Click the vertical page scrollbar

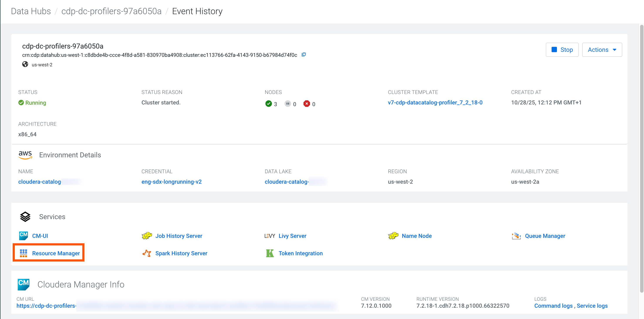642,159
